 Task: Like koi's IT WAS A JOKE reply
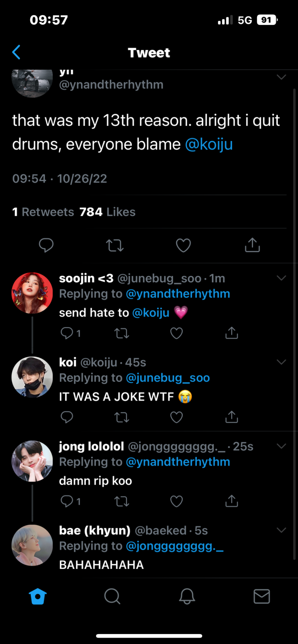coord(176,417)
